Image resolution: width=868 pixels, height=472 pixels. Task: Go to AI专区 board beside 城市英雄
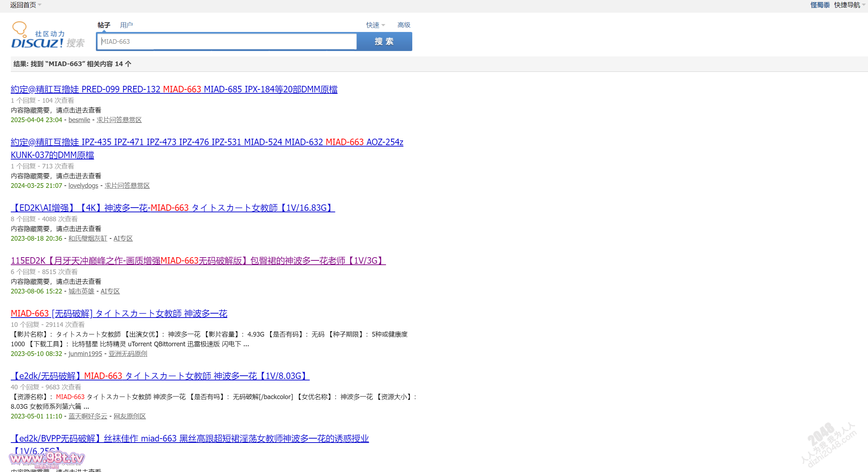[x=110, y=291]
